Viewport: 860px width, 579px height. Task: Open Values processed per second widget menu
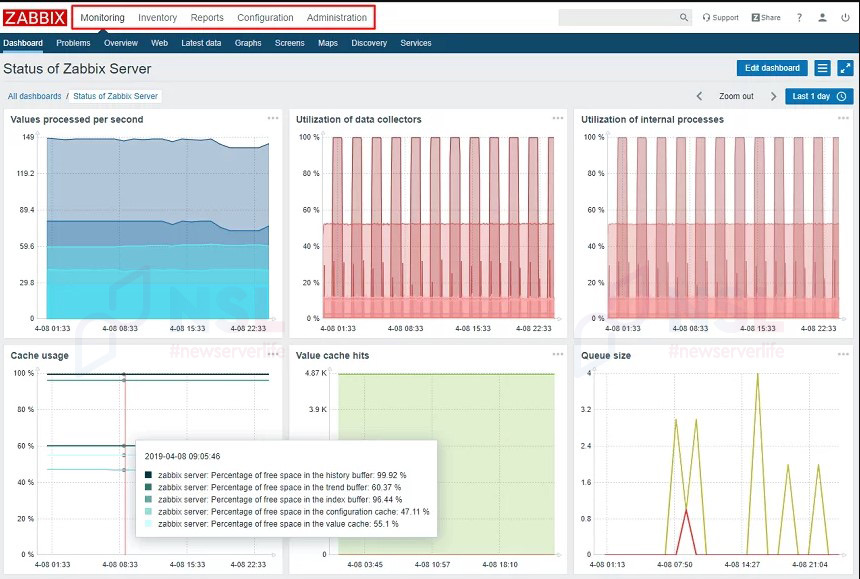pyautogui.click(x=273, y=118)
